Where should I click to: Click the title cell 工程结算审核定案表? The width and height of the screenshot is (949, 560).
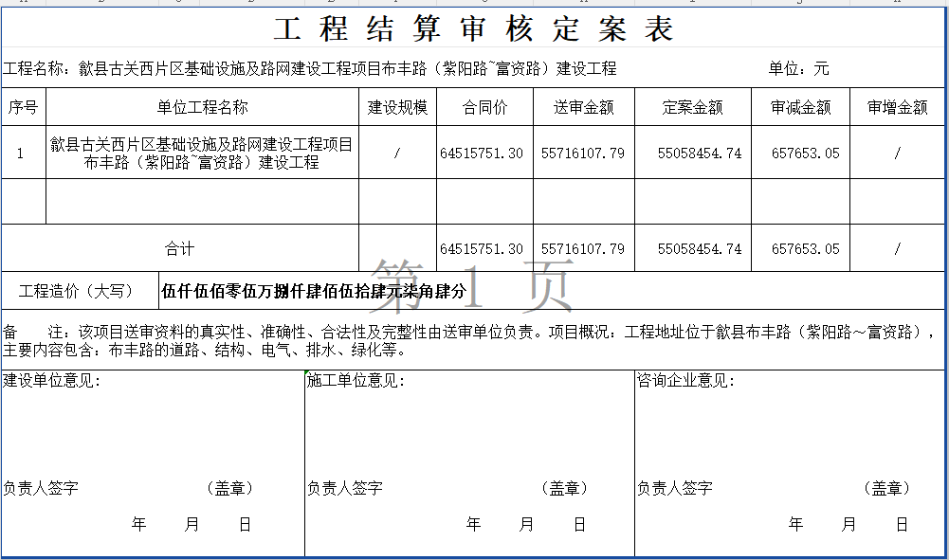(473, 29)
